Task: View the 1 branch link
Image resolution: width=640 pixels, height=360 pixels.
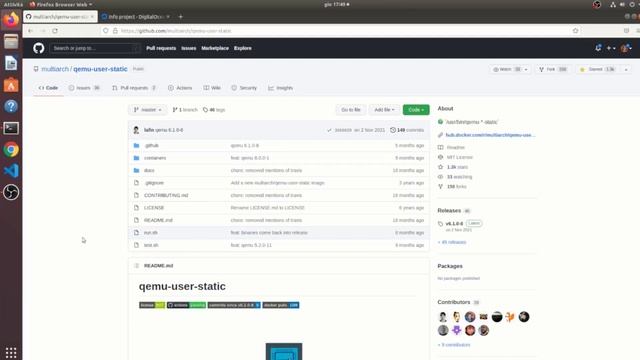Action: click(185, 110)
